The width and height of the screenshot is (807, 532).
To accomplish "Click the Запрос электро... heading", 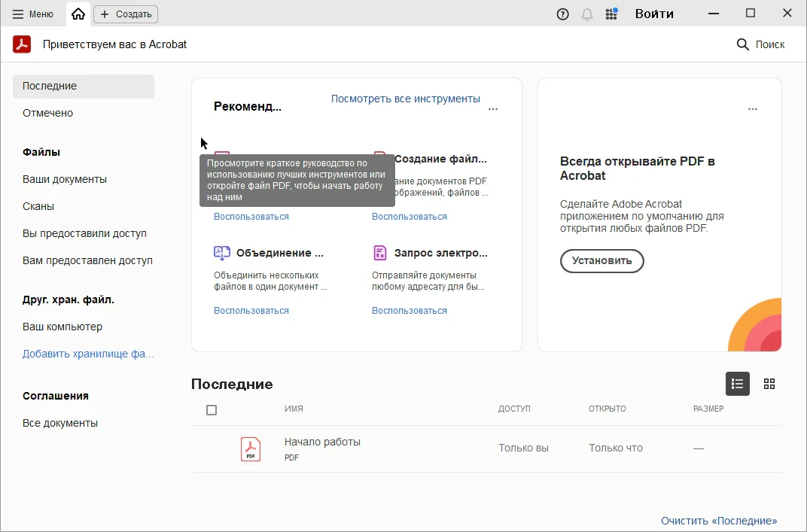I will (x=441, y=253).
